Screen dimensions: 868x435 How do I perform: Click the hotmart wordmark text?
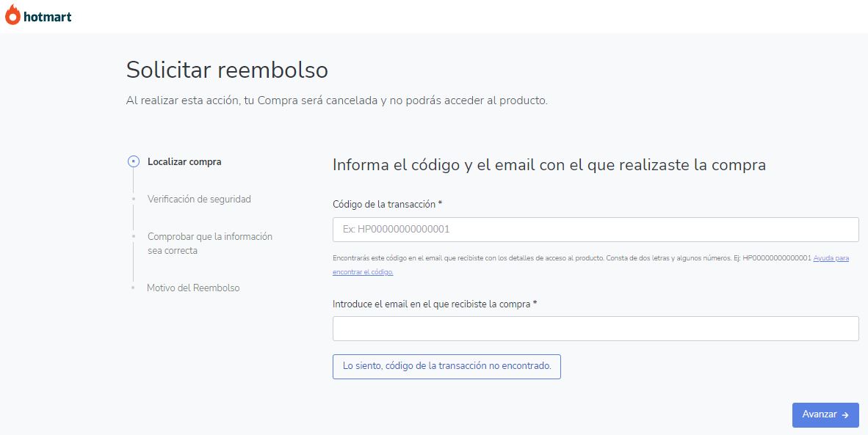[x=48, y=16]
